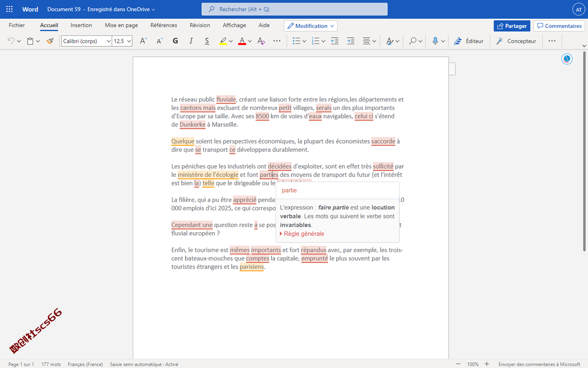Switch to the Révision tab

[x=200, y=25]
